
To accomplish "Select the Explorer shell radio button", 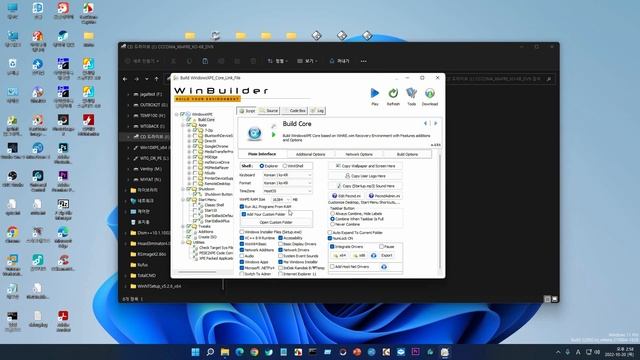I will pyautogui.click(x=262, y=166).
